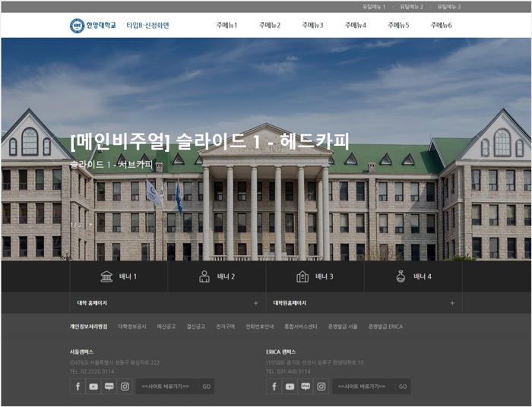Open Banner 2 with person icon
The height and width of the screenshot is (407, 532).
click(217, 276)
